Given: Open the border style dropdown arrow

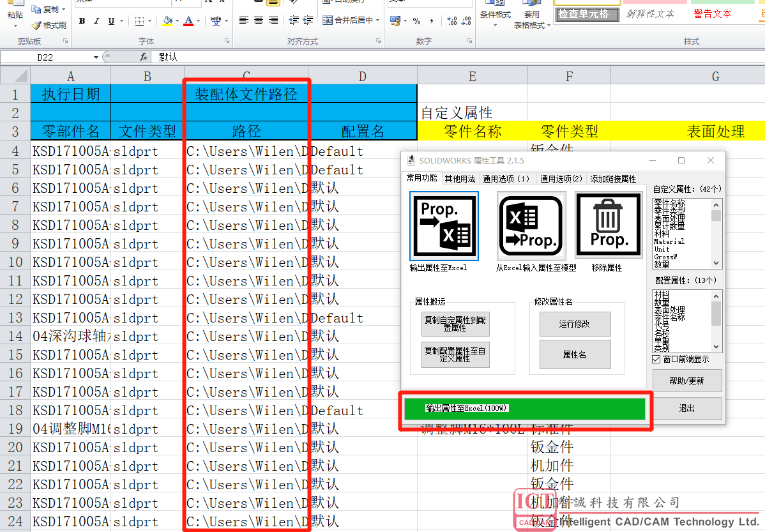Looking at the screenshot, I should (x=149, y=21).
